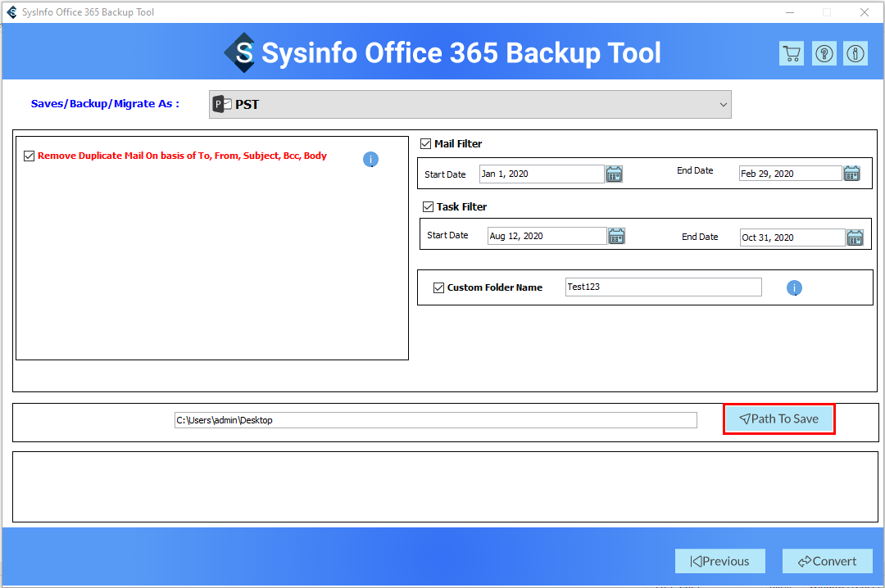The width and height of the screenshot is (885, 588).
Task: Click info icon next to Custom Folder Name
Action: pos(794,288)
